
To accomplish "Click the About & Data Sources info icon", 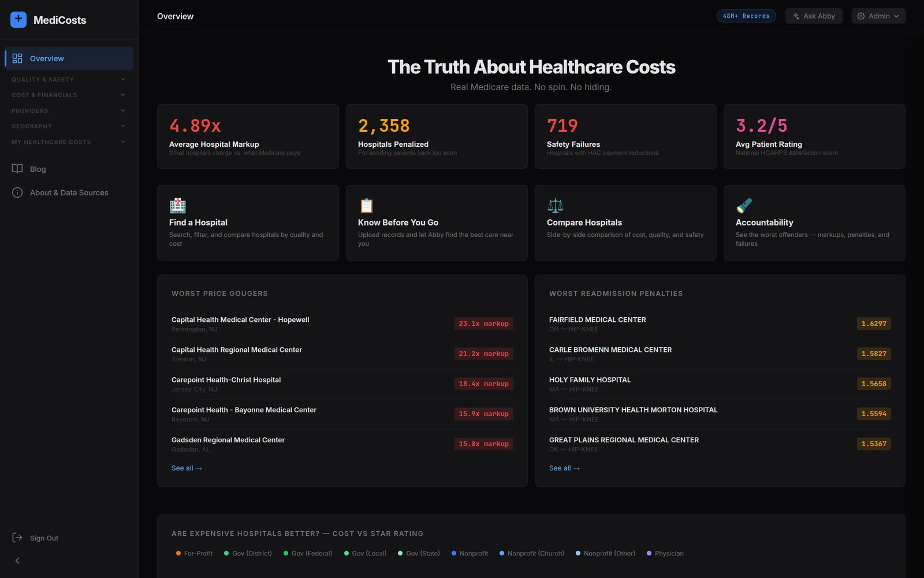I will click(x=17, y=192).
